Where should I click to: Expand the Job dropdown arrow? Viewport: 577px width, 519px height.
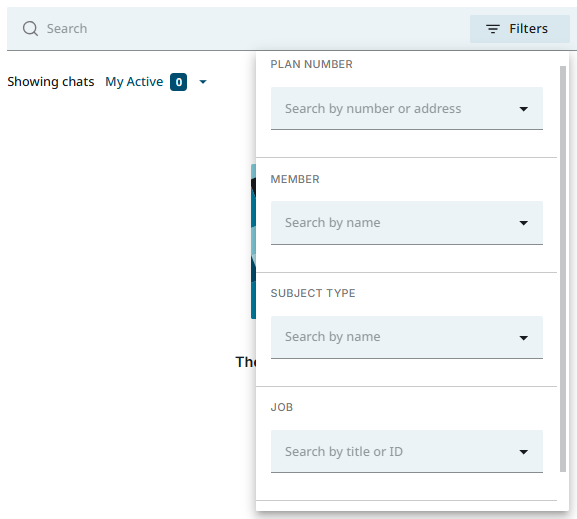523,452
